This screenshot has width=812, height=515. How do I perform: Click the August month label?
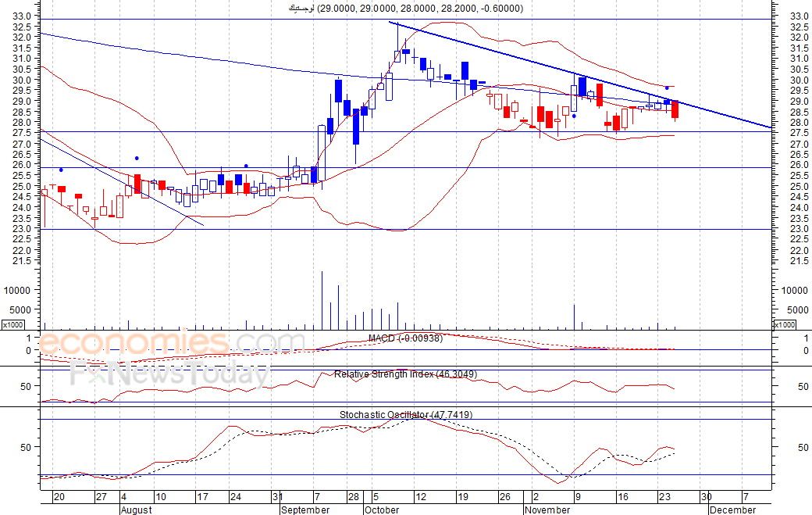[x=136, y=510]
